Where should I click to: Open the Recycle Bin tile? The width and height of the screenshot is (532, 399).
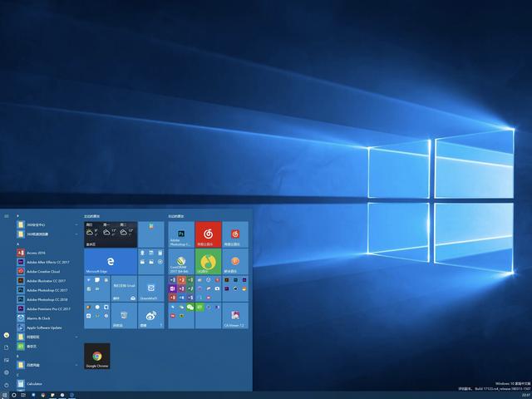coord(124,316)
